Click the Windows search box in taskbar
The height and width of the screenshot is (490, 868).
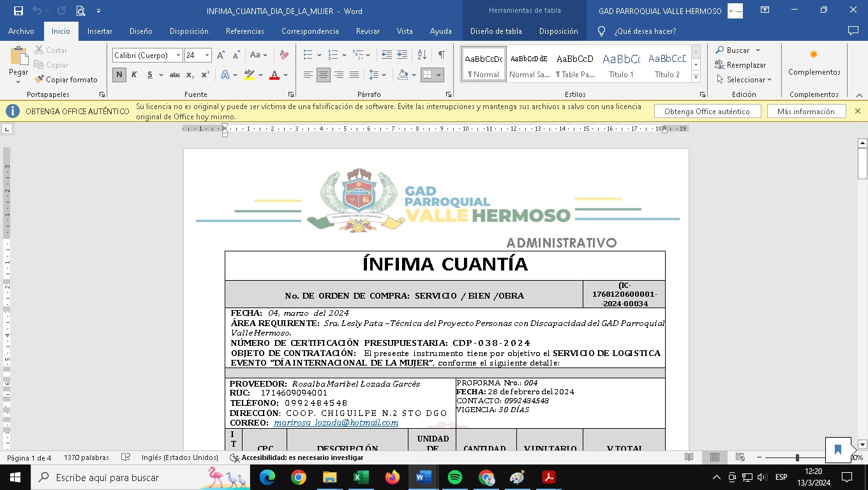(121, 477)
